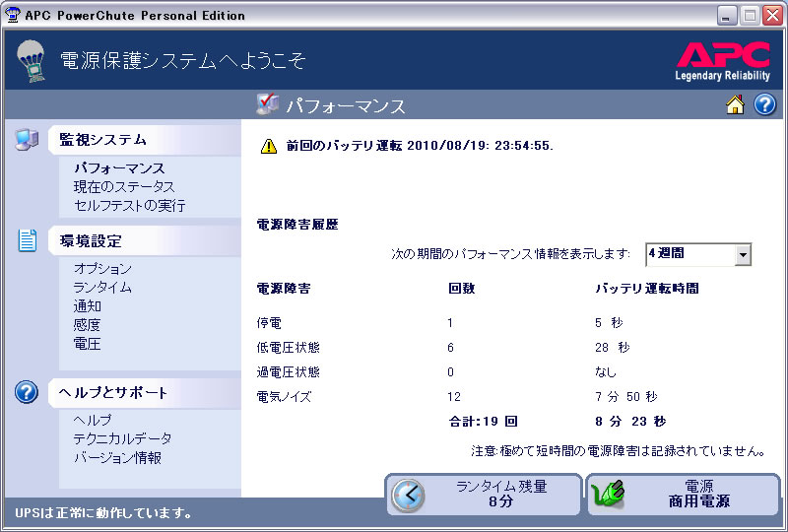Click the UPSは正常に動作しています status text

coord(103,513)
